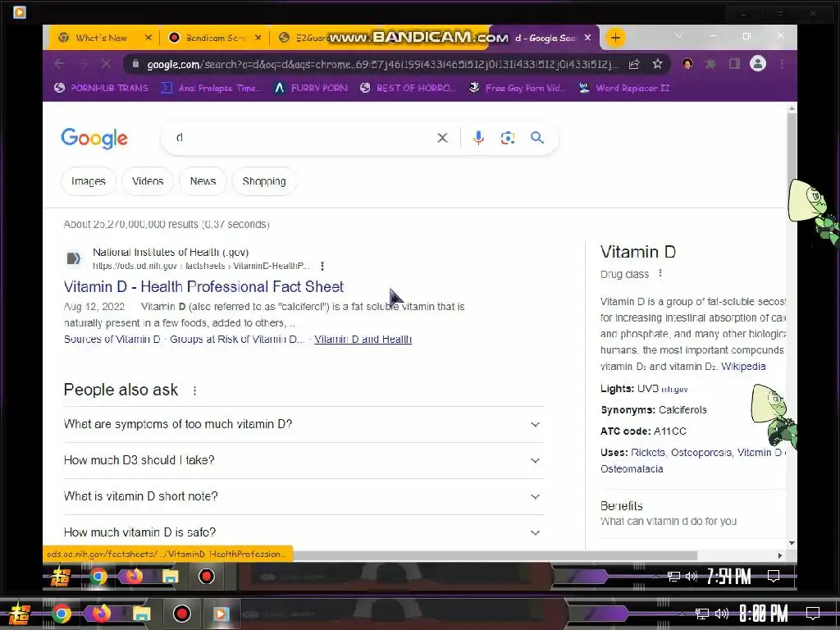Open the extensions puzzle piece menu

pyautogui.click(x=710, y=64)
